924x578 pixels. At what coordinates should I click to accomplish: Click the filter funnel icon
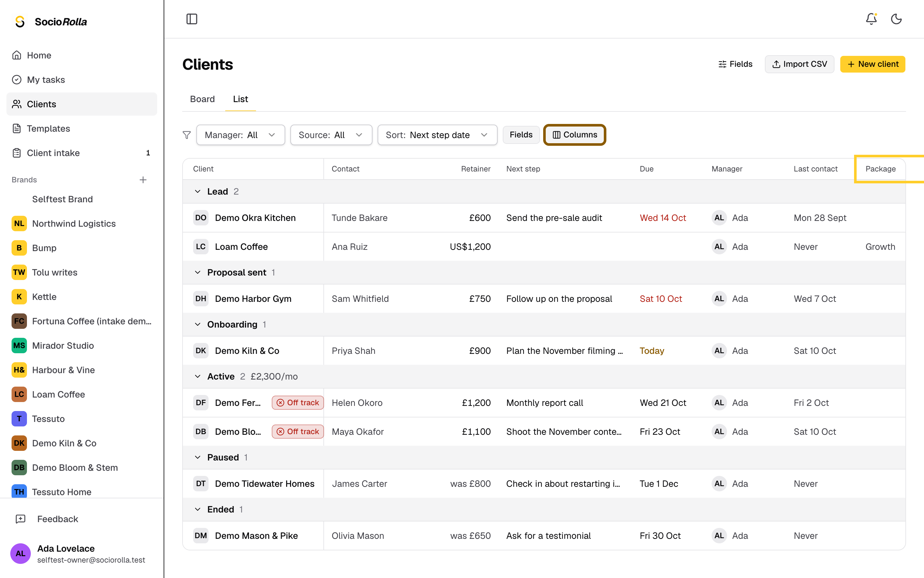[187, 135]
